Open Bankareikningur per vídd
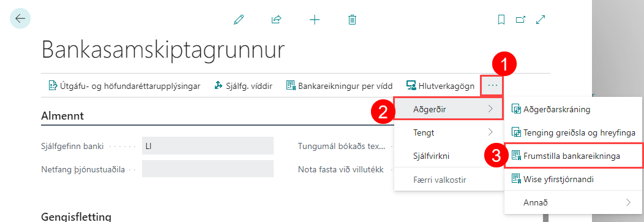The width and height of the screenshot is (644, 222). (x=339, y=86)
